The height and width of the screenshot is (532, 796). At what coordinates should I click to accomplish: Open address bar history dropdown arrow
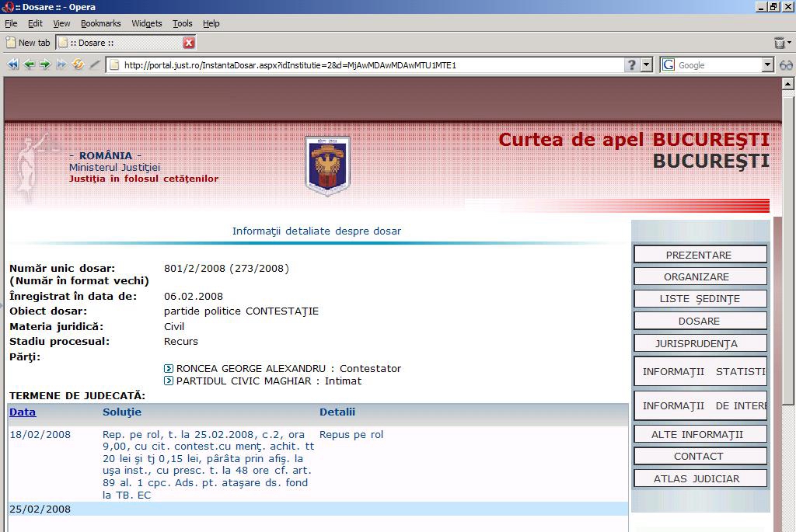646,65
